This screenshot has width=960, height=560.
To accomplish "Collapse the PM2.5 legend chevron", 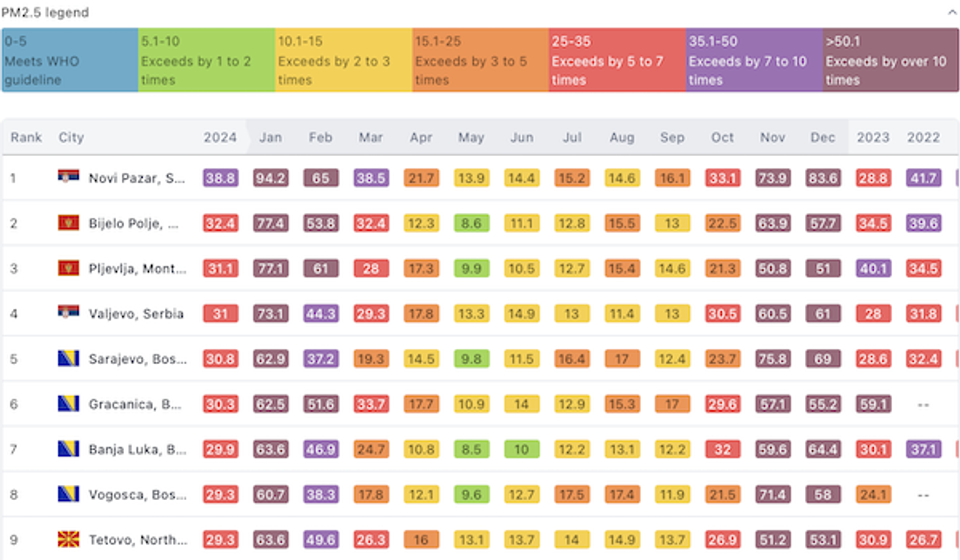I will click(x=950, y=13).
